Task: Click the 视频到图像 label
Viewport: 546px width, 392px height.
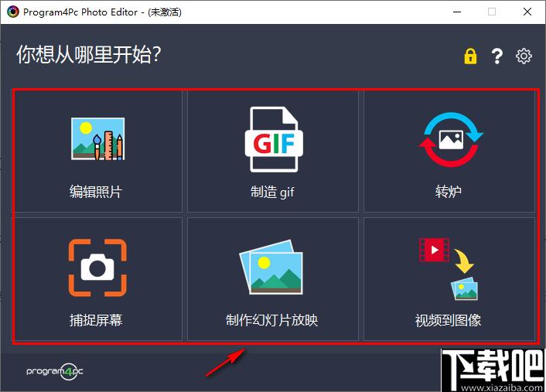Action: [x=448, y=320]
